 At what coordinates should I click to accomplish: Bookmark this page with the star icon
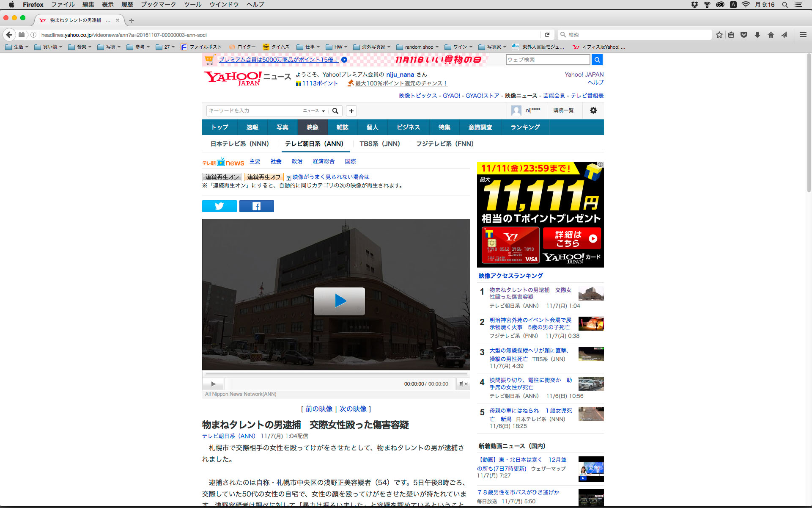pyautogui.click(x=719, y=35)
